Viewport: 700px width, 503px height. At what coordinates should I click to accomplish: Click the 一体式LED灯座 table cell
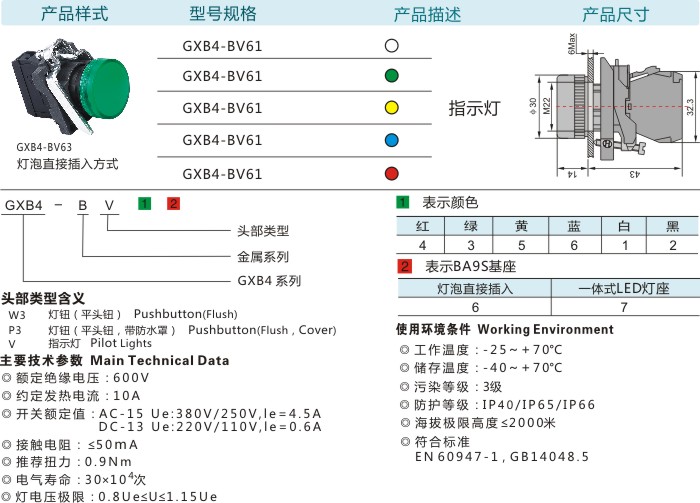click(623, 289)
